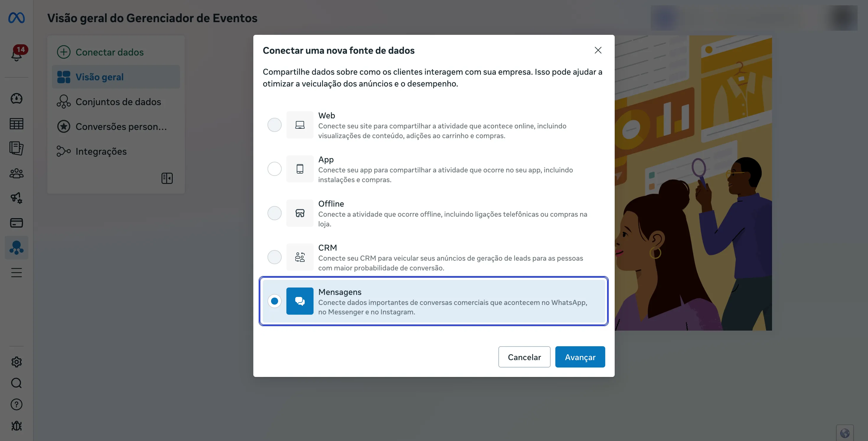Select the CRM radio button
Screen dimensions: 868x441
275,257
